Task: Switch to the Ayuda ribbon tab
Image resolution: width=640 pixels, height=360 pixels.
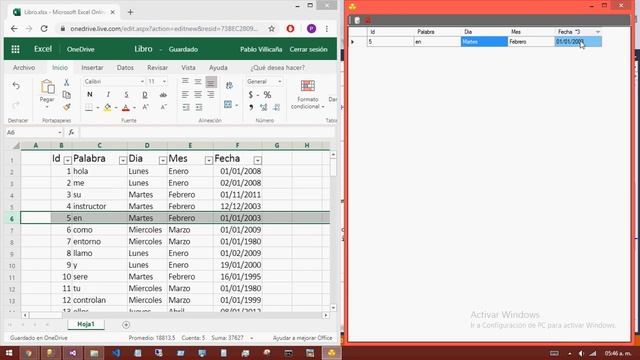Action: pyautogui.click(x=218, y=68)
